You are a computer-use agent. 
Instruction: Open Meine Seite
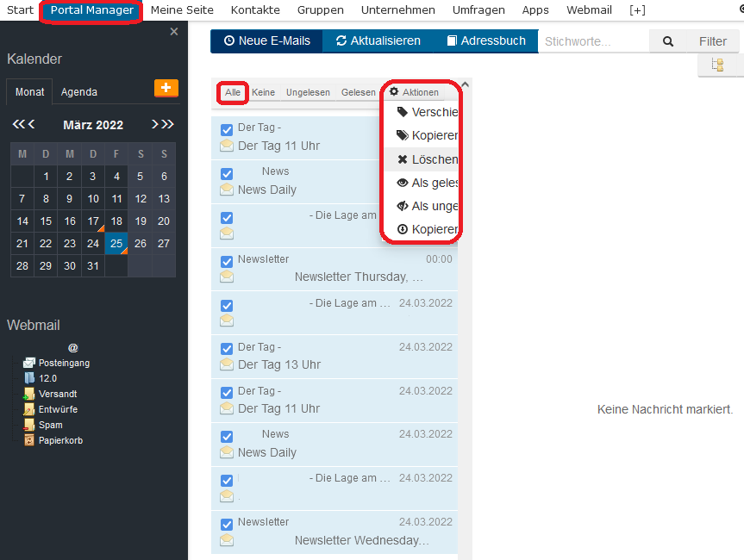point(182,10)
